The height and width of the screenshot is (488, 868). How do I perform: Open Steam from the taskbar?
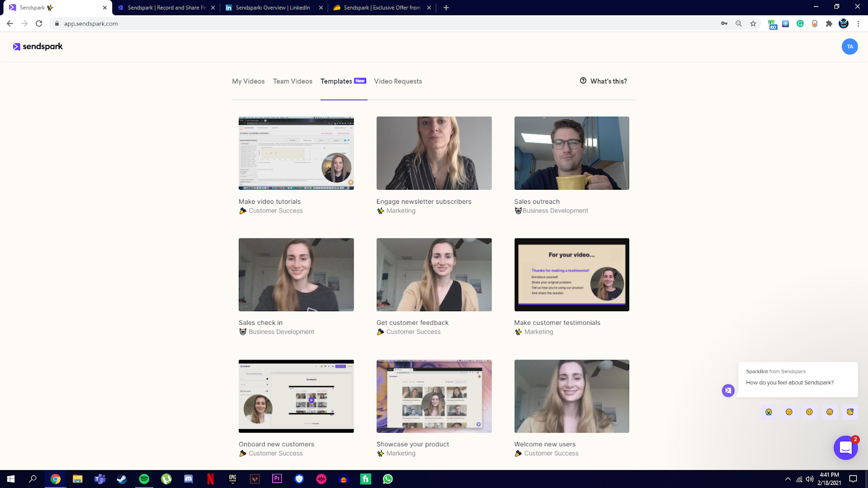pyautogui.click(x=122, y=479)
